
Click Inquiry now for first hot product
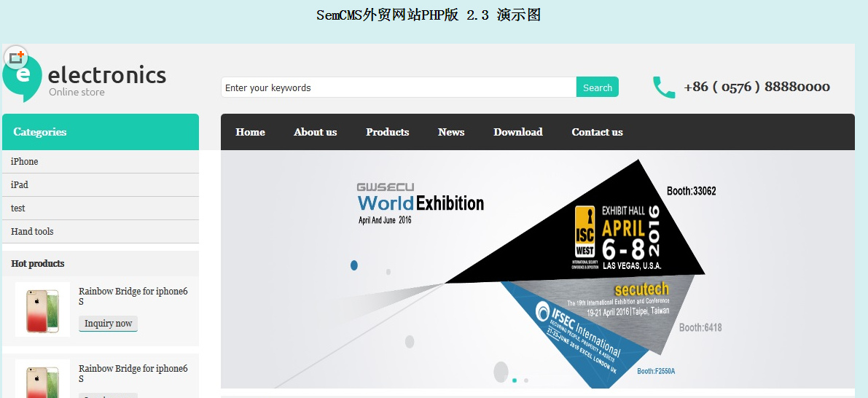coord(108,323)
